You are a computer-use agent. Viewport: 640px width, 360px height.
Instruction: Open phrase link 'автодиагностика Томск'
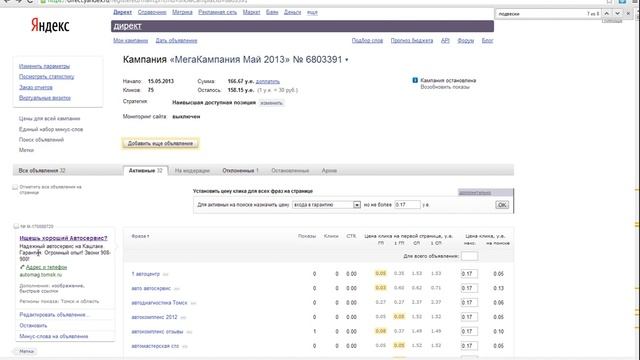click(159, 303)
